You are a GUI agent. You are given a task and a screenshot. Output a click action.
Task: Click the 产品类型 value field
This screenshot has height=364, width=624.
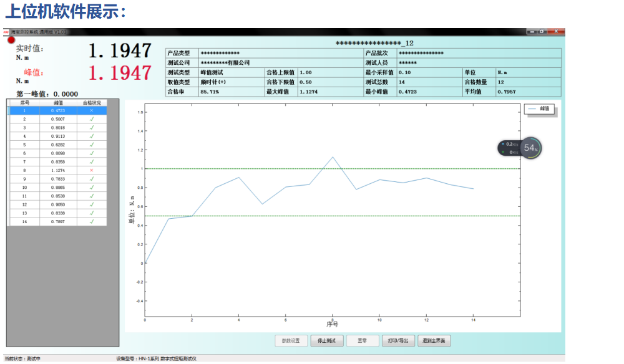[x=280, y=54]
